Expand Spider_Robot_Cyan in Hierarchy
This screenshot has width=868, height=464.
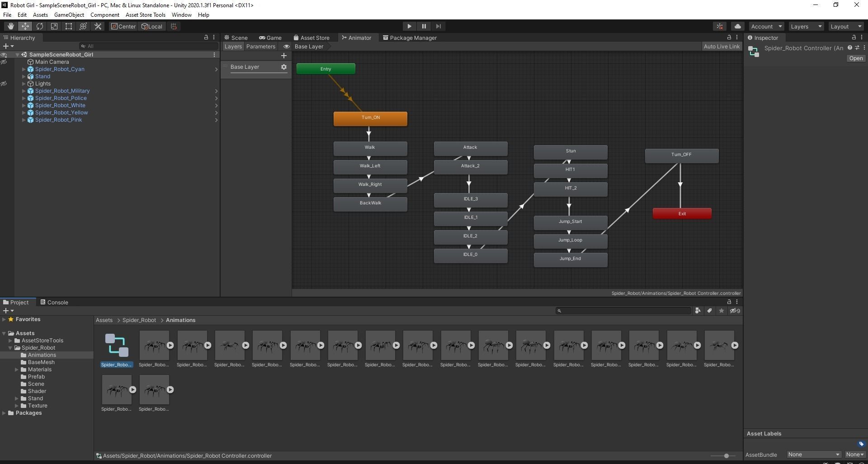tap(24, 69)
